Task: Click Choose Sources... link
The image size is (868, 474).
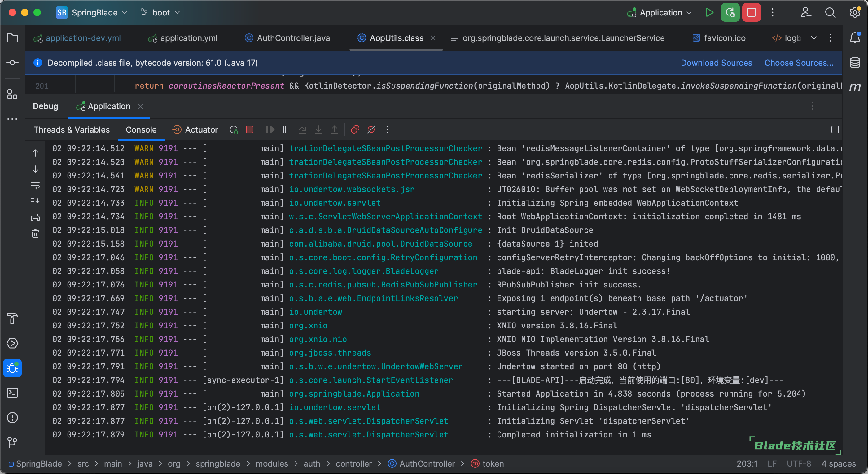Action: click(x=799, y=63)
